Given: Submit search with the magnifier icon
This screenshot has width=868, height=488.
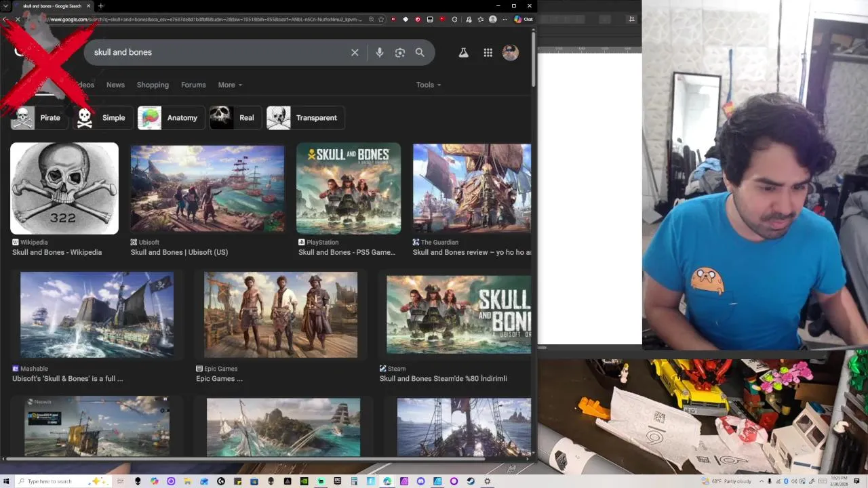Looking at the screenshot, I should pyautogui.click(x=420, y=52).
